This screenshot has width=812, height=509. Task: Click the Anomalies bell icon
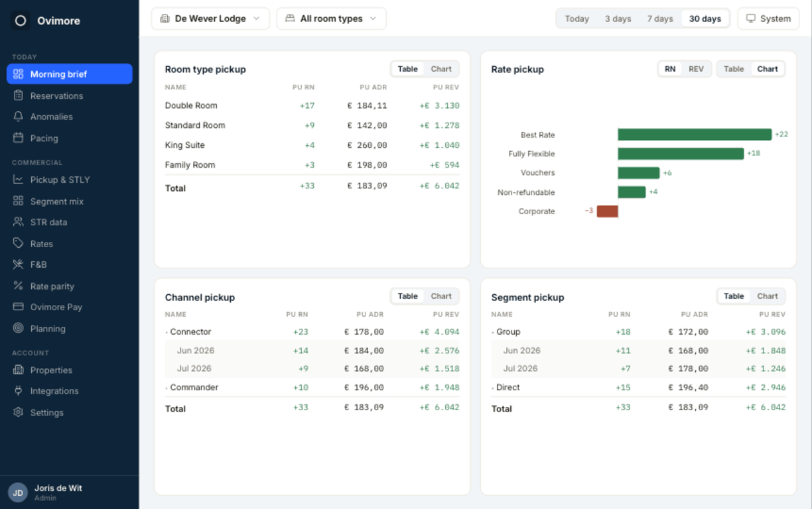pyautogui.click(x=18, y=117)
